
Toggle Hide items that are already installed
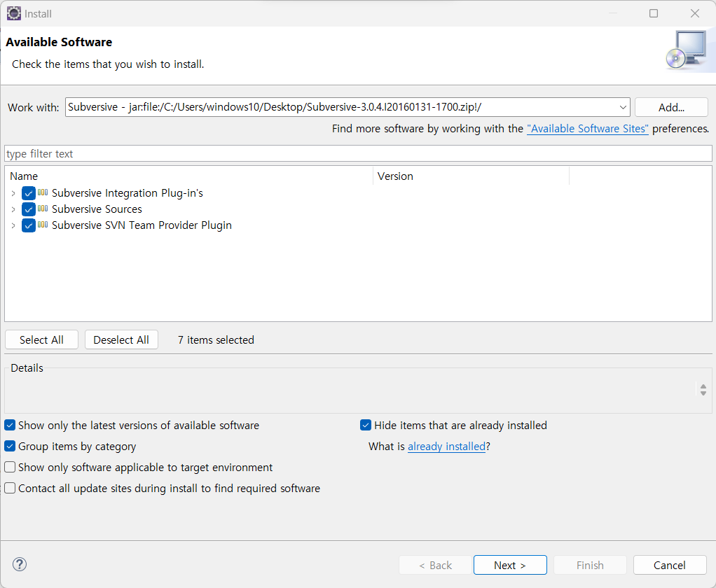[x=366, y=425]
